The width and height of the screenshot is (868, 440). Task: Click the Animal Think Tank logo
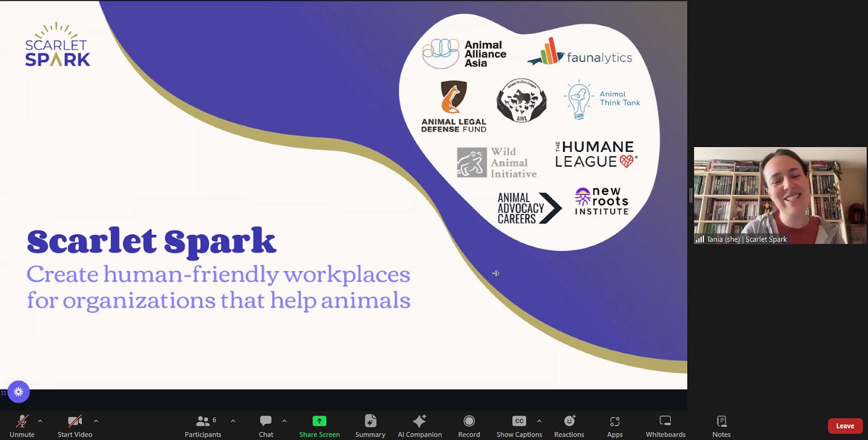pyautogui.click(x=602, y=100)
